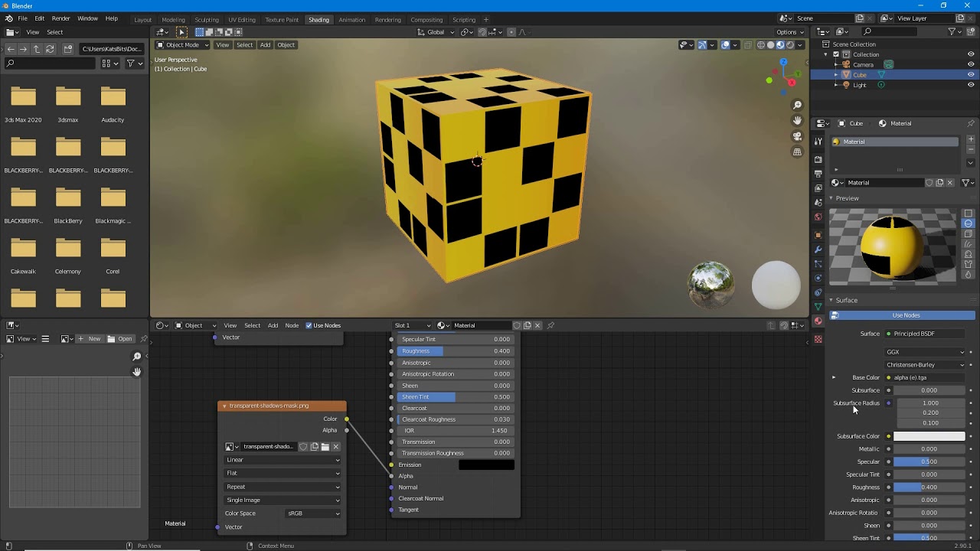This screenshot has height=551, width=980.
Task: Click the black Emission color swatch
Action: point(486,465)
